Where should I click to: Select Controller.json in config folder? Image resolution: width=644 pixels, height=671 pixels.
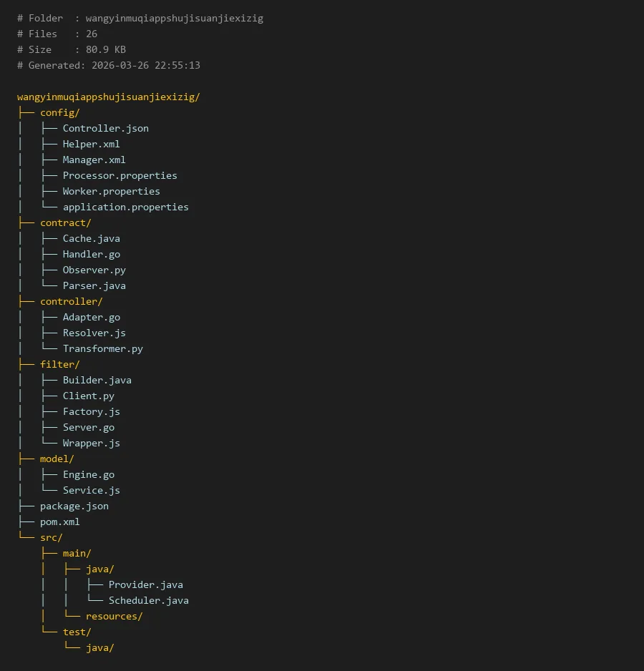coord(105,128)
